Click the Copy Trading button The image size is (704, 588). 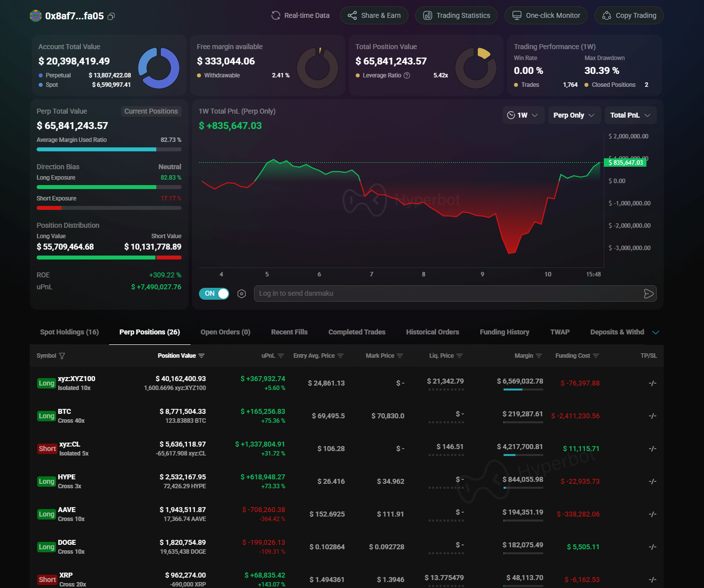629,15
